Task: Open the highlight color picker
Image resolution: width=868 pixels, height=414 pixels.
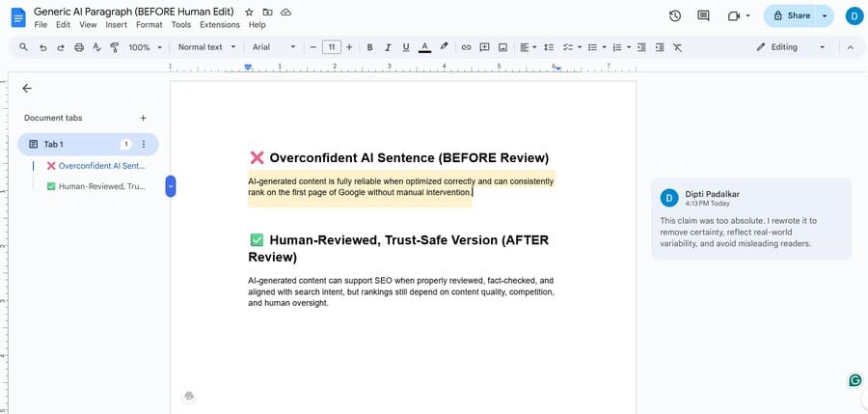Action: (x=444, y=46)
